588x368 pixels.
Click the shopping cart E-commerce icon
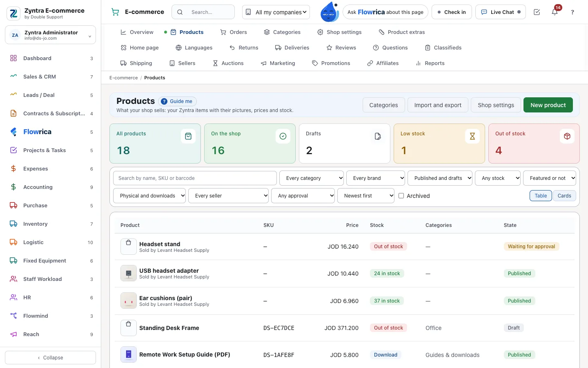pos(116,12)
